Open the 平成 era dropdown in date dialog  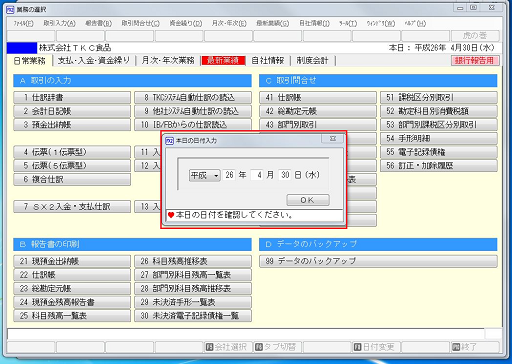click(205, 175)
